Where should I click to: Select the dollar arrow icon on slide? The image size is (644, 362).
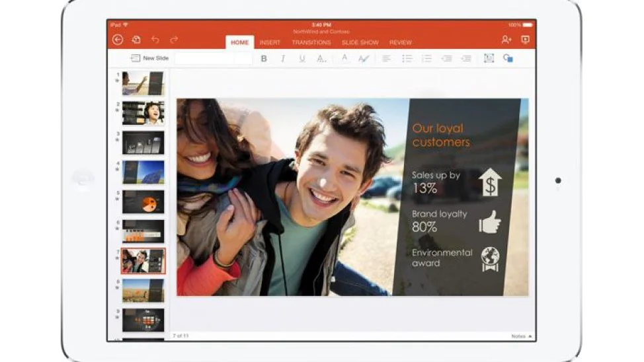490,182
